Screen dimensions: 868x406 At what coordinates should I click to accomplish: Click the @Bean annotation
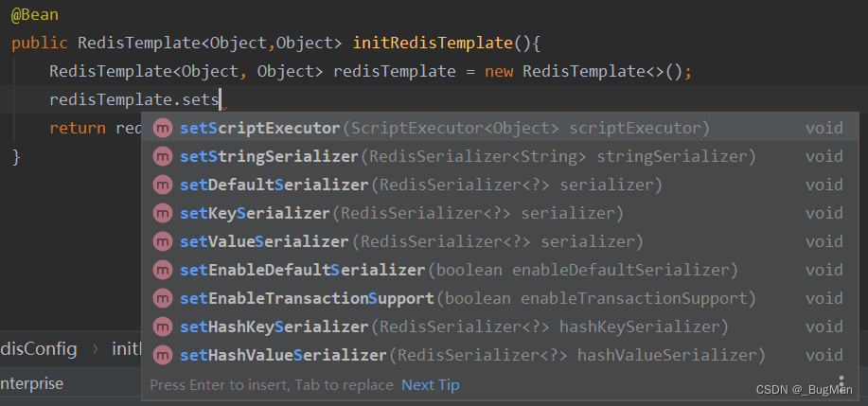point(35,16)
